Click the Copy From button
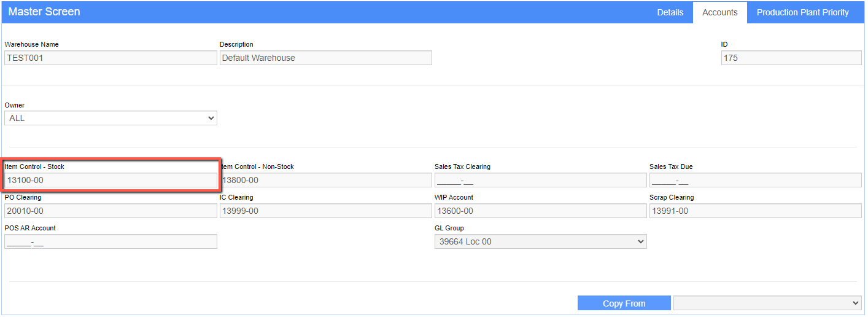 624,303
